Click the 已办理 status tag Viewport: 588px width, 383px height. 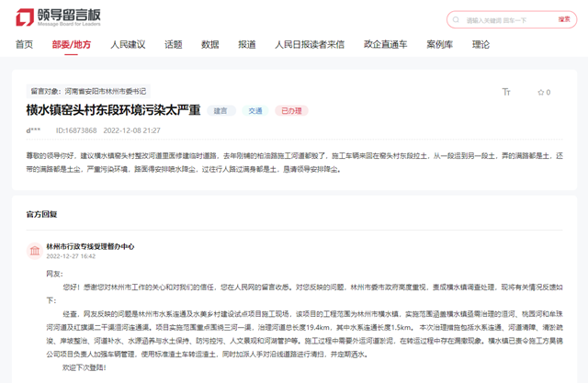tap(290, 111)
